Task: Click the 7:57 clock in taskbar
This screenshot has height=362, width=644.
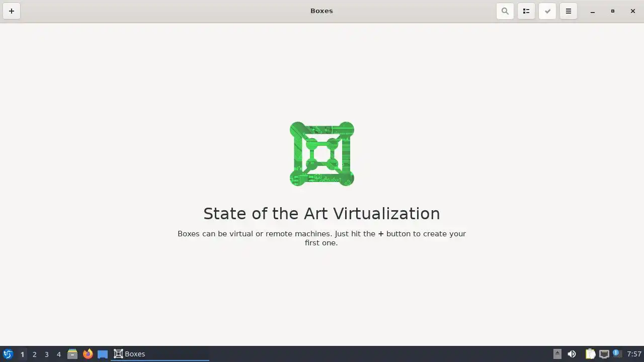Action: pyautogui.click(x=634, y=354)
